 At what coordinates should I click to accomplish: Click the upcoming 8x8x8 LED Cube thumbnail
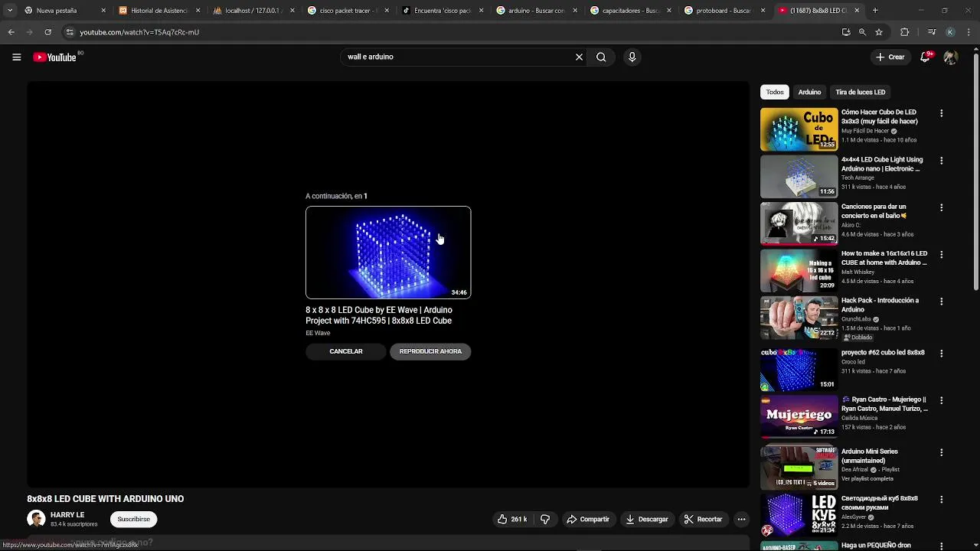pos(388,253)
